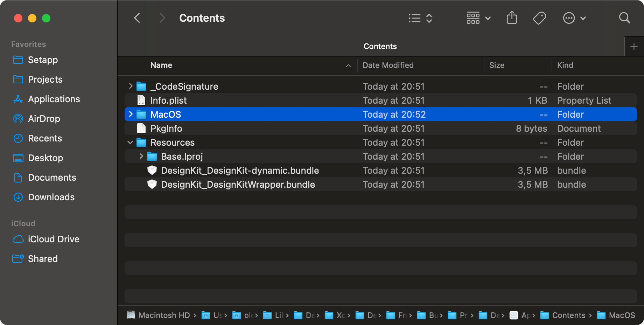This screenshot has width=644, height=325.
Task: Go to Downloads in the sidebar
Action: [51, 197]
